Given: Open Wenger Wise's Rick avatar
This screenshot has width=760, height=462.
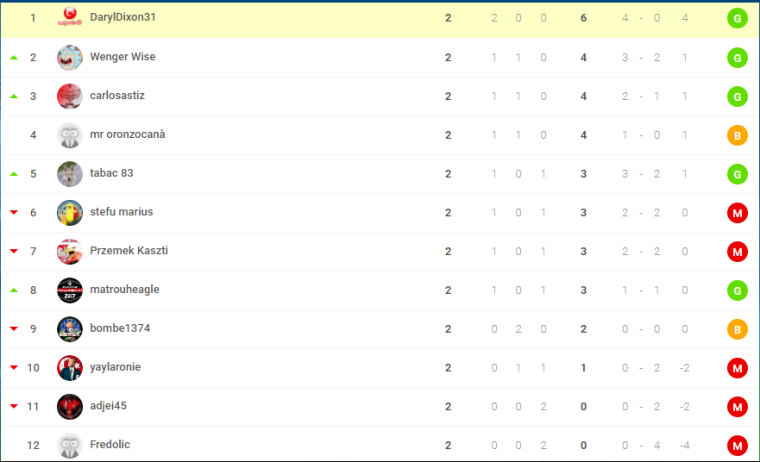Looking at the screenshot, I should point(70,58).
